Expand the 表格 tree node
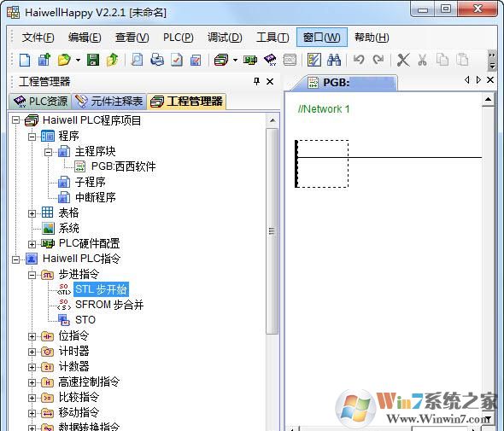The height and width of the screenshot is (431, 504). tap(32, 213)
